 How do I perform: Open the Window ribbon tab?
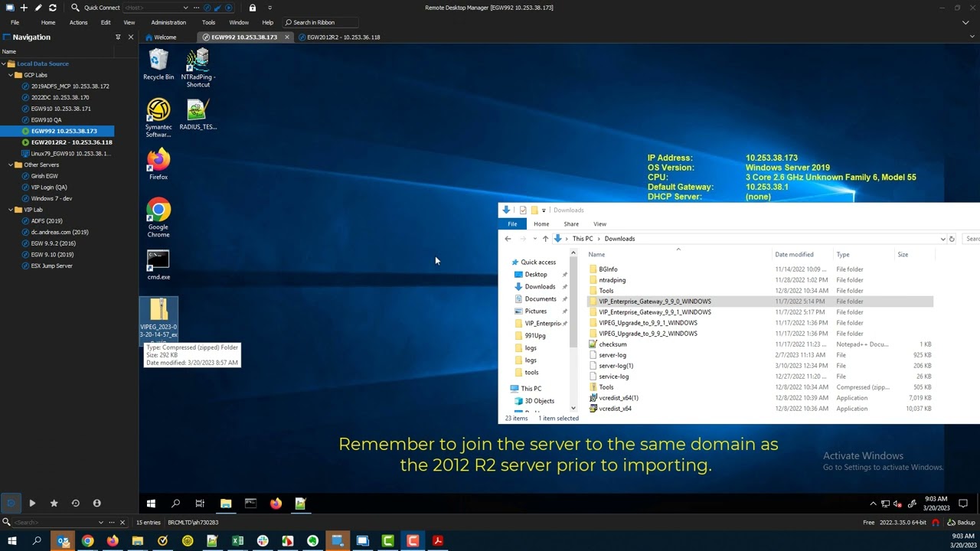coord(239,22)
